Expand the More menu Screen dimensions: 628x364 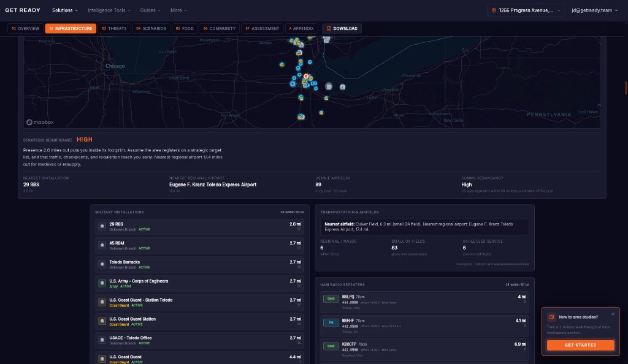point(178,10)
